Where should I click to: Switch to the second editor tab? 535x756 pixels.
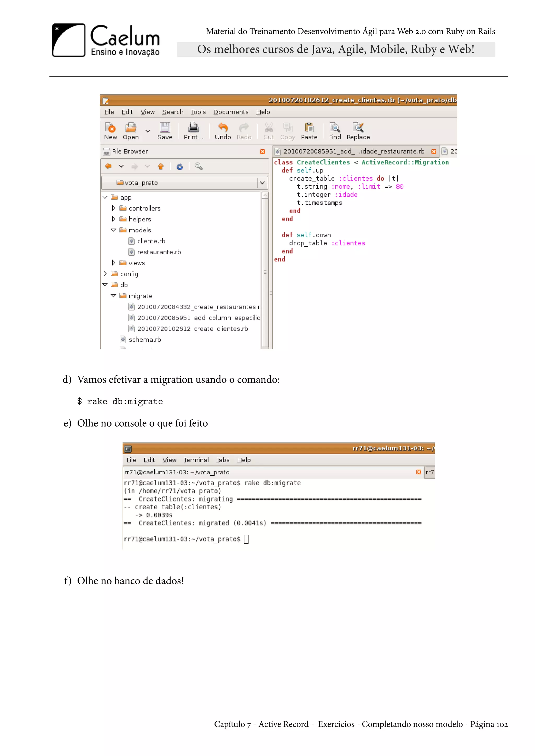coord(449,151)
